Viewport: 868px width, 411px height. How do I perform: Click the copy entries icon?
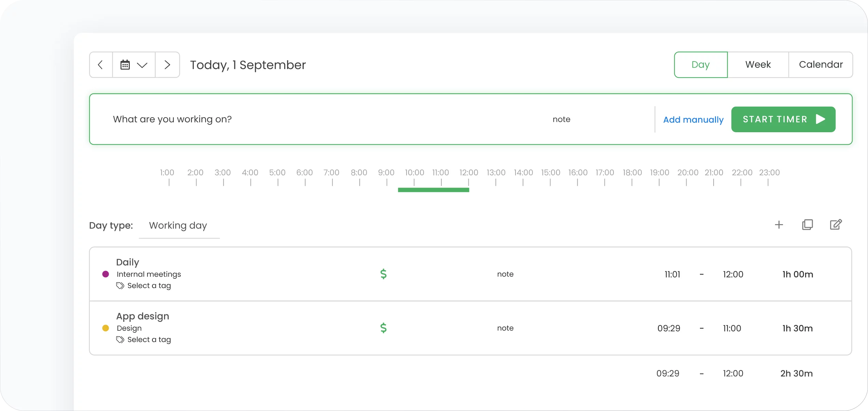(x=807, y=225)
